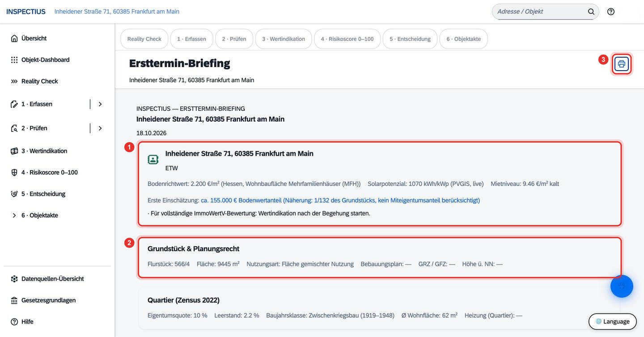Click the INSPECTIUS logo
The height and width of the screenshot is (337, 644).
point(26,12)
